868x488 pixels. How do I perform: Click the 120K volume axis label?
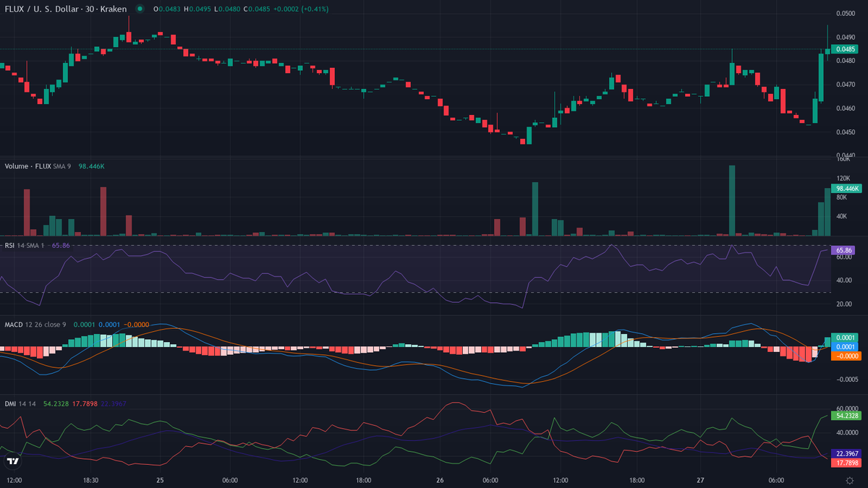point(842,178)
